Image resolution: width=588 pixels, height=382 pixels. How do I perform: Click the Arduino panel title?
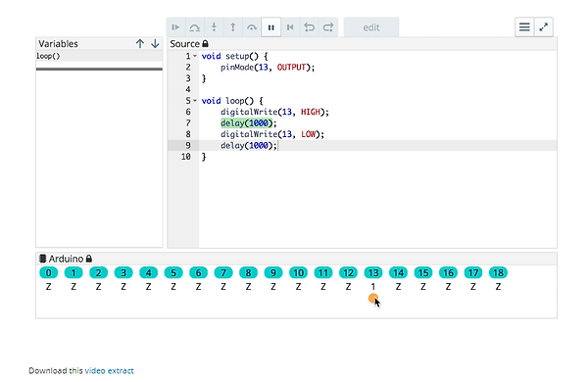coord(66,259)
